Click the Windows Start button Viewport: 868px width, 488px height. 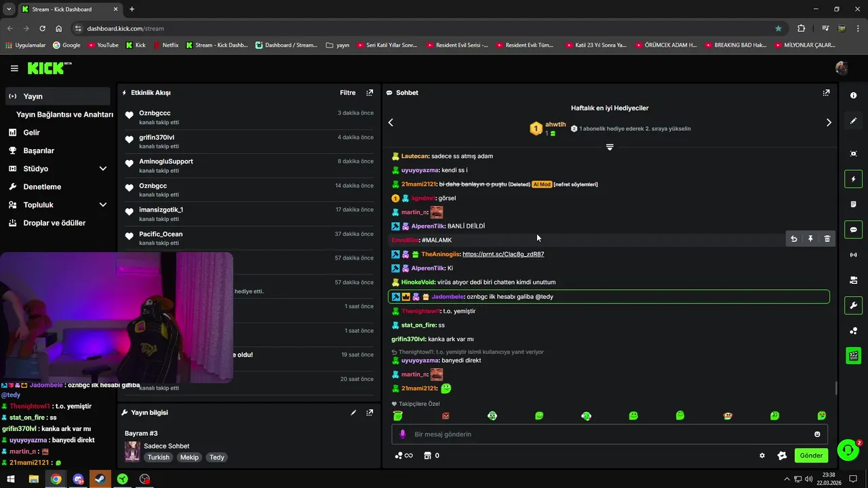(12, 479)
